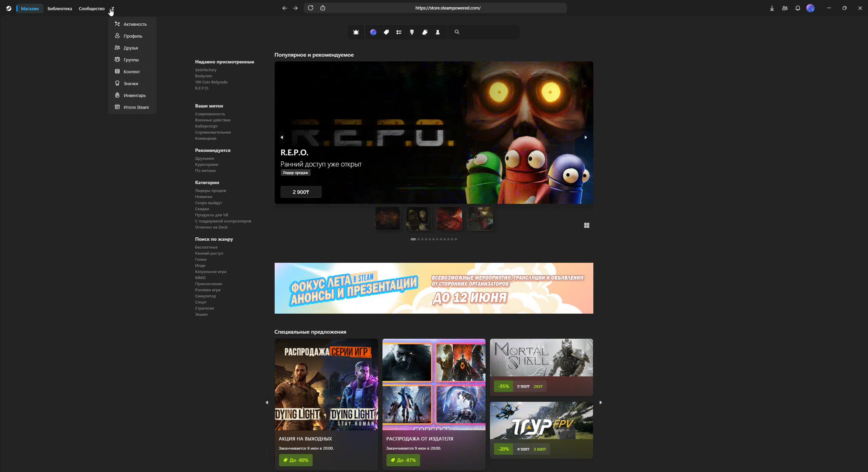Viewport: 868px width, 472px height.
Task: Open the Сообщество tab
Action: coord(92,8)
